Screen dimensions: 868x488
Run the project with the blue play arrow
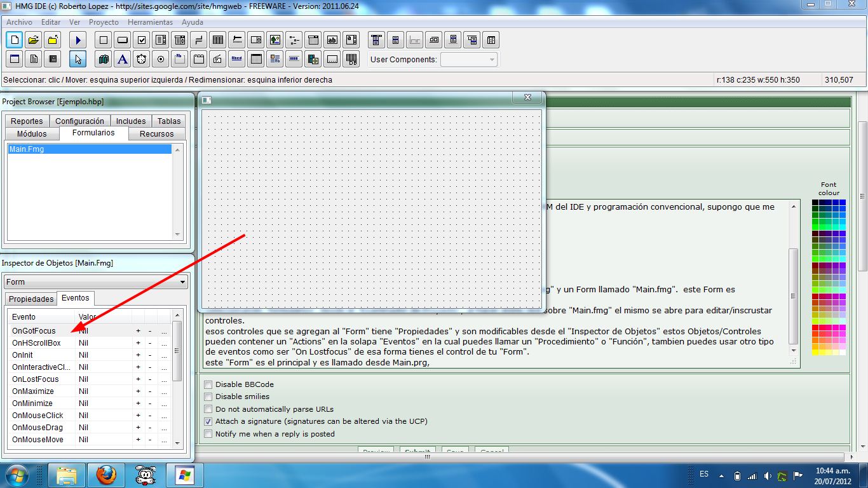(78, 40)
